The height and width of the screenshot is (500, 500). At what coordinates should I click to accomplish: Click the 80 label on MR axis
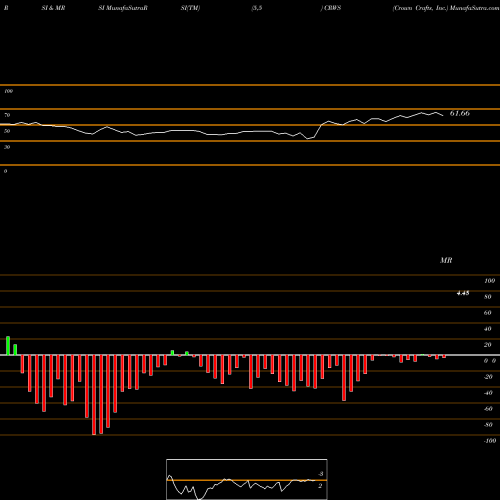tap(488, 297)
